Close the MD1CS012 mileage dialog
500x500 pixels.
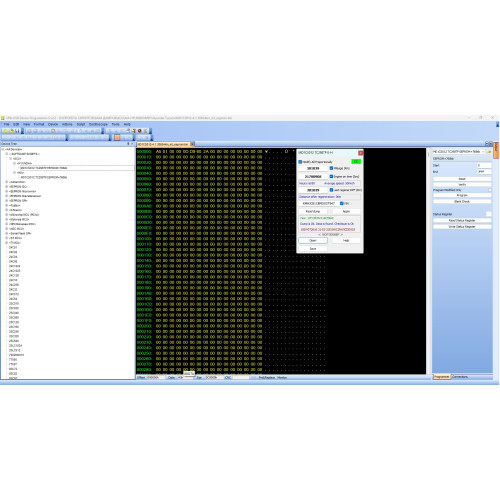(360, 153)
